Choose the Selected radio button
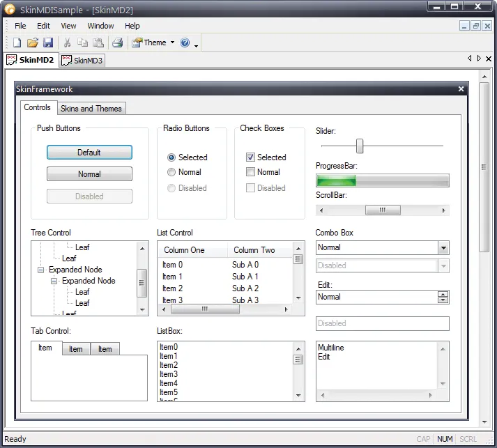 pos(187,157)
